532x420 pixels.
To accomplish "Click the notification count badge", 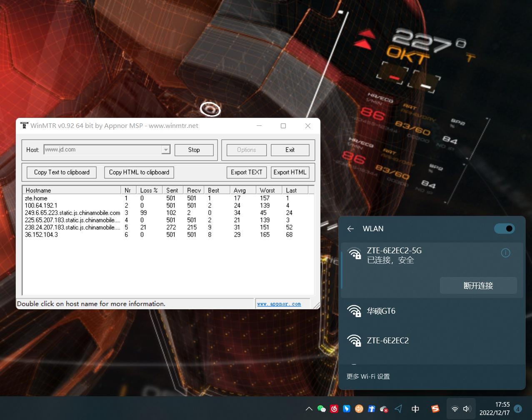I will pyautogui.click(x=518, y=409).
